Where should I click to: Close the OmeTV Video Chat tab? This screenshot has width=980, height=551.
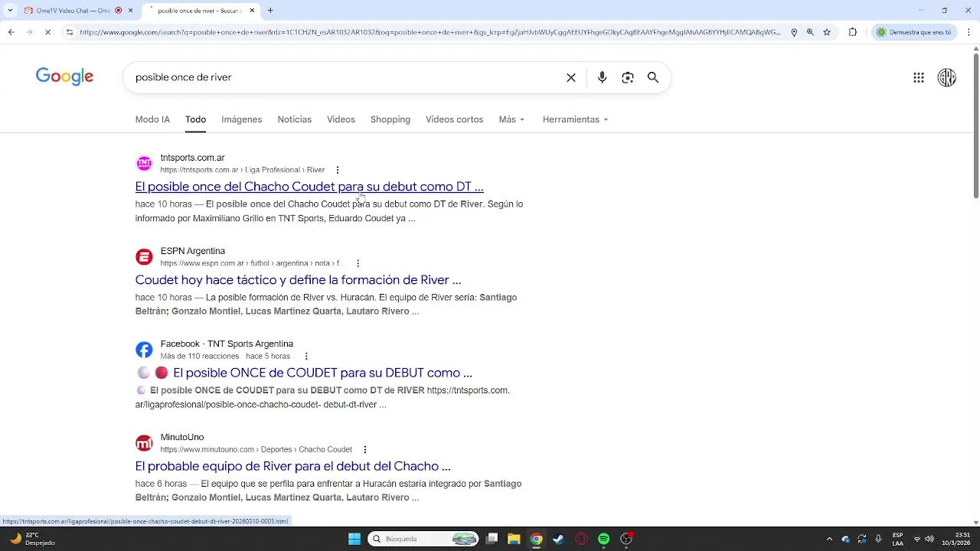click(130, 11)
